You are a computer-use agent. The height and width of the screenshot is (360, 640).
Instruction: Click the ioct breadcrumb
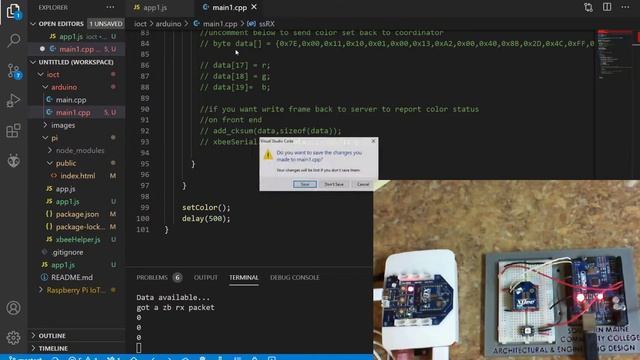140,24
